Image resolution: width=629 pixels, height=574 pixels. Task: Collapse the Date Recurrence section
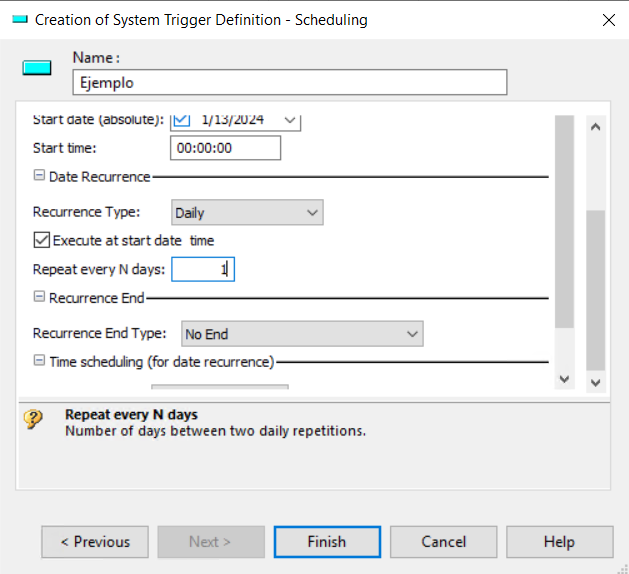point(39,175)
